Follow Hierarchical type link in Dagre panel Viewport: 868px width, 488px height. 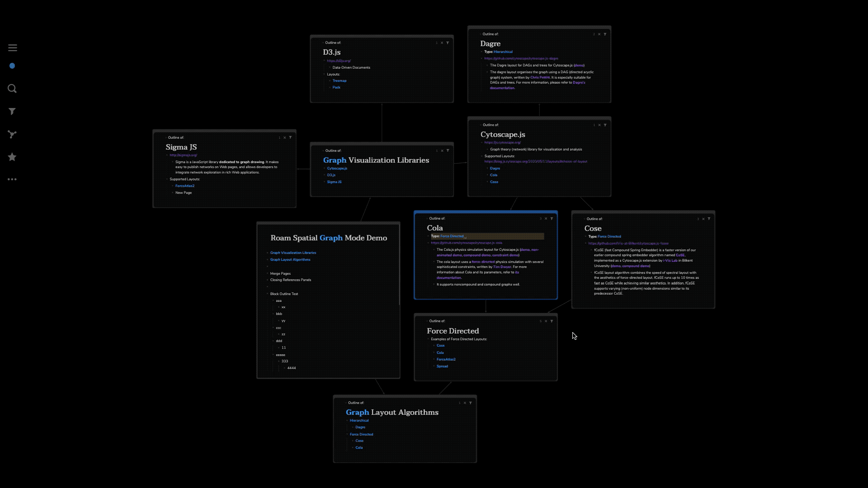point(503,52)
